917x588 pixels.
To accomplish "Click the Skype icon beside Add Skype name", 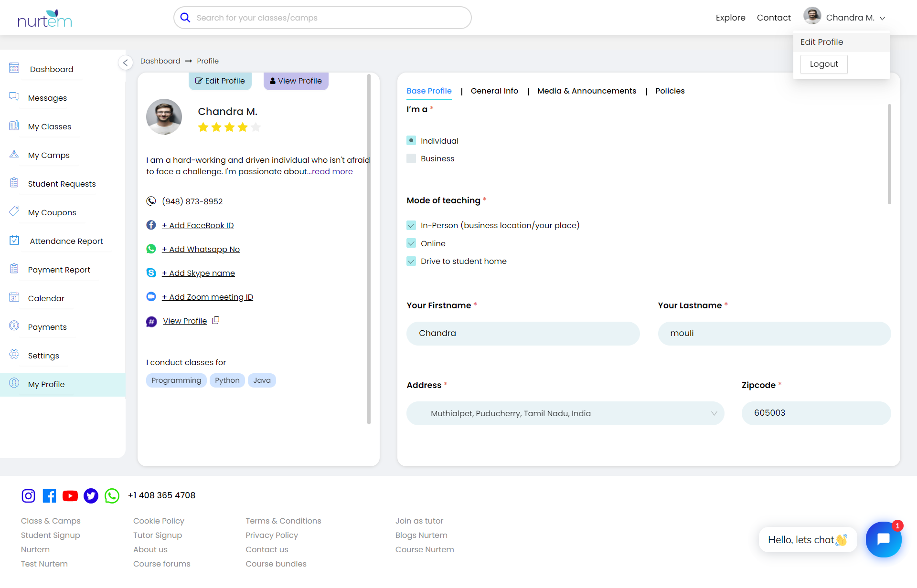I will click(151, 273).
